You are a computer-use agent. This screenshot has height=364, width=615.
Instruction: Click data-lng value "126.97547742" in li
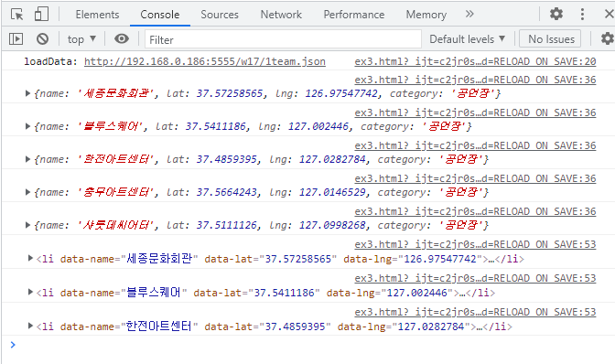point(440,259)
